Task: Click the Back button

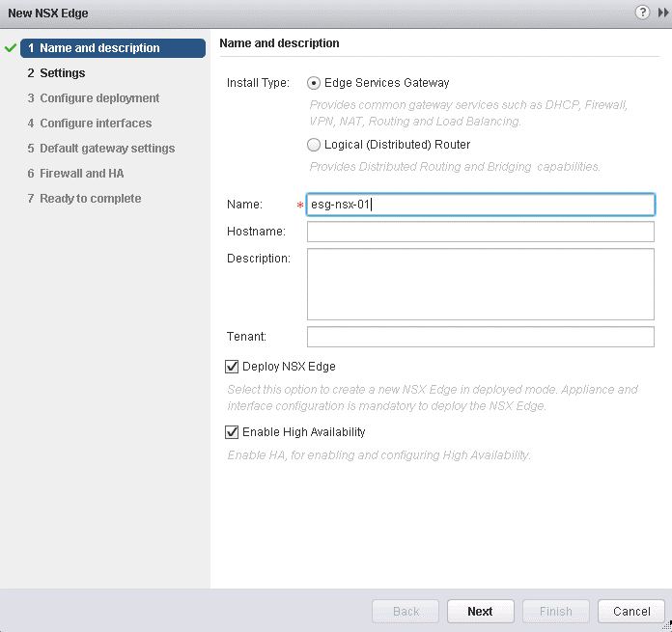Action: pos(406,611)
